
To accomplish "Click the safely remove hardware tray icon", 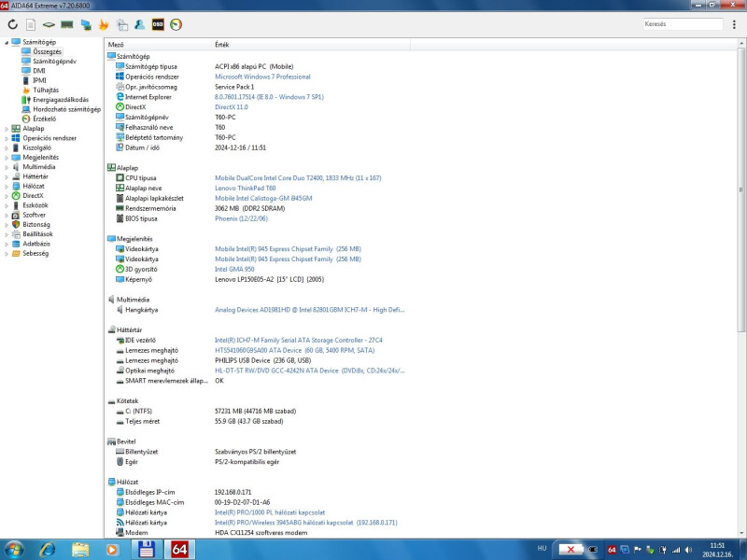I will [x=650, y=550].
